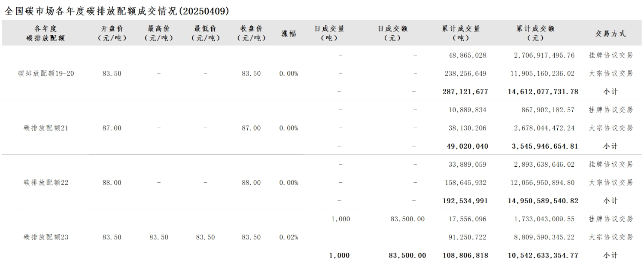
Task: Select subtotal amount 14,950,589,540.82
Action: pos(543,201)
